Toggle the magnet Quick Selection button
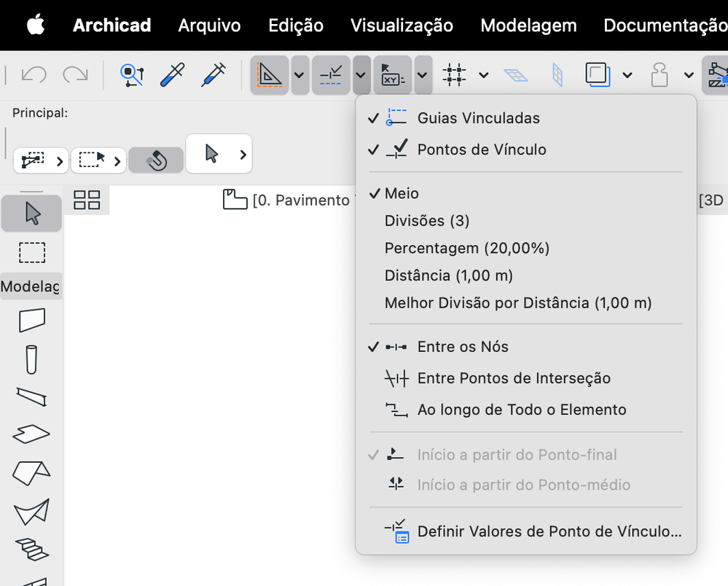Viewport: 728px width, 586px height. (156, 160)
